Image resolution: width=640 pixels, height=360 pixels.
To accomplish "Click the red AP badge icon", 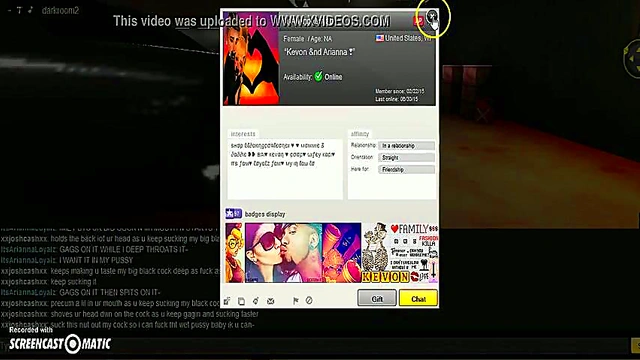I will coord(418,21).
